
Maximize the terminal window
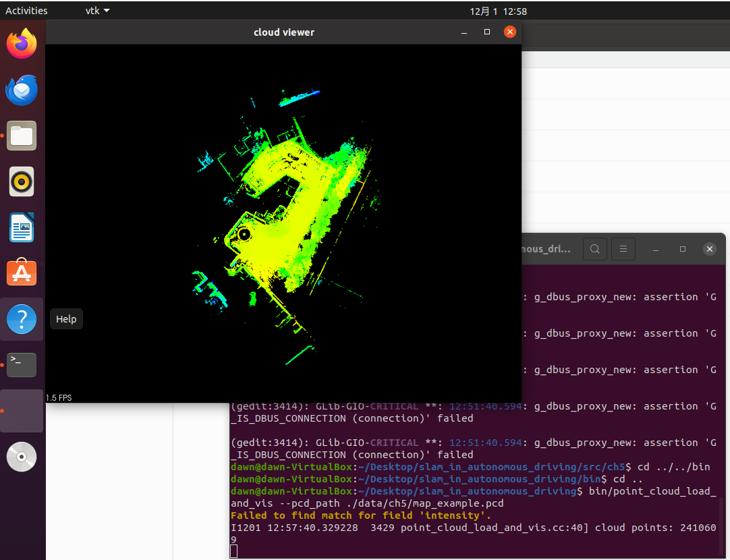pos(683,249)
